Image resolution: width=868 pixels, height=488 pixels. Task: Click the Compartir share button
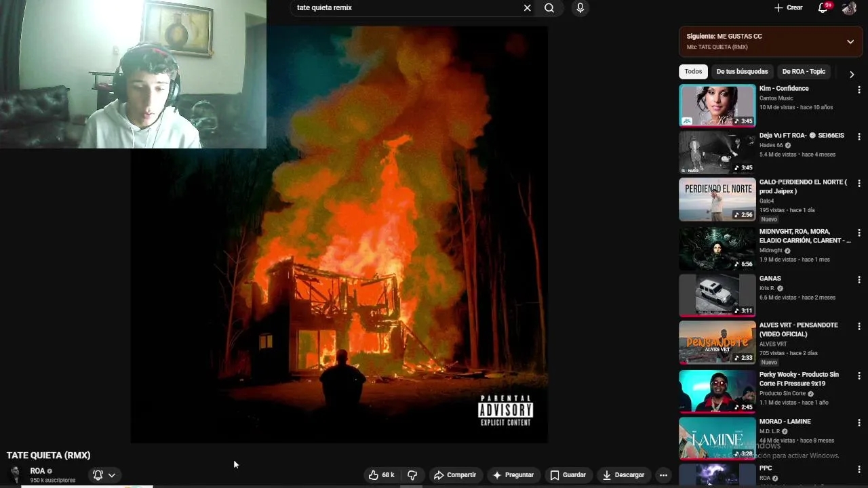(455, 475)
